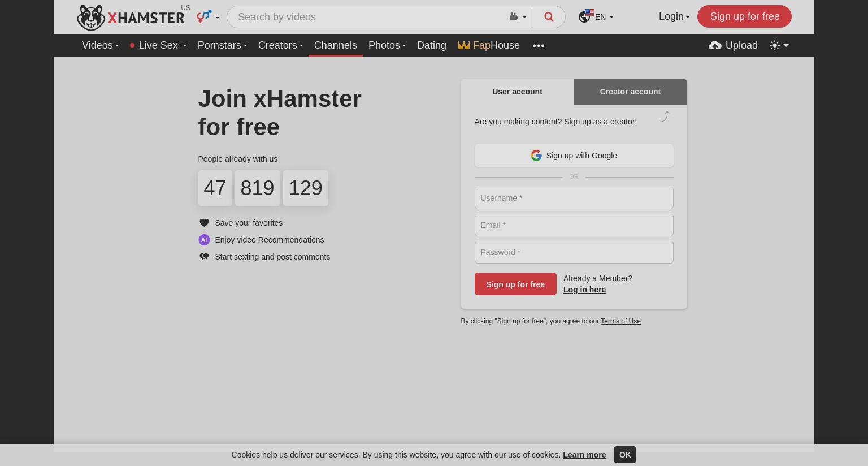Viewport: 868px width, 466px height.
Task: Open the Terms of Use link
Action: 620,321
